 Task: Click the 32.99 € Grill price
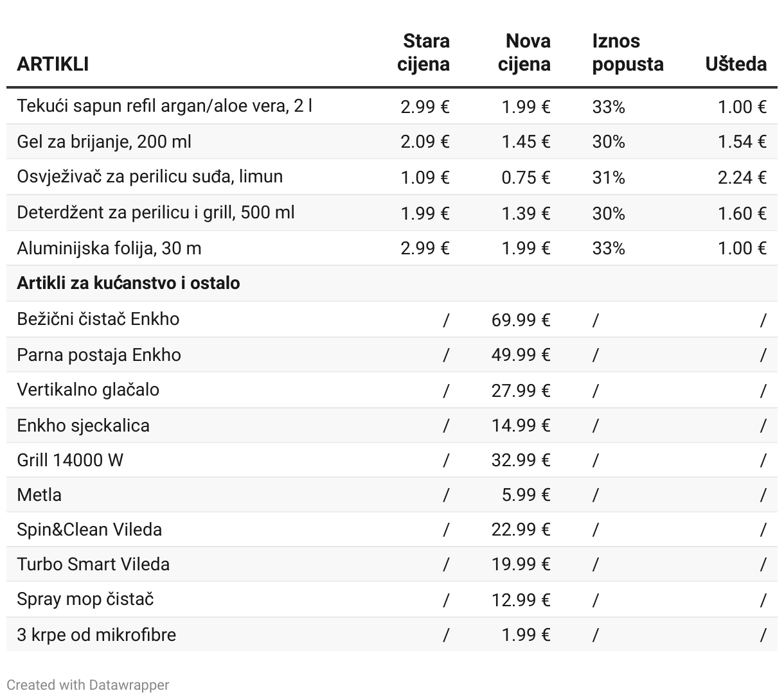(x=521, y=460)
